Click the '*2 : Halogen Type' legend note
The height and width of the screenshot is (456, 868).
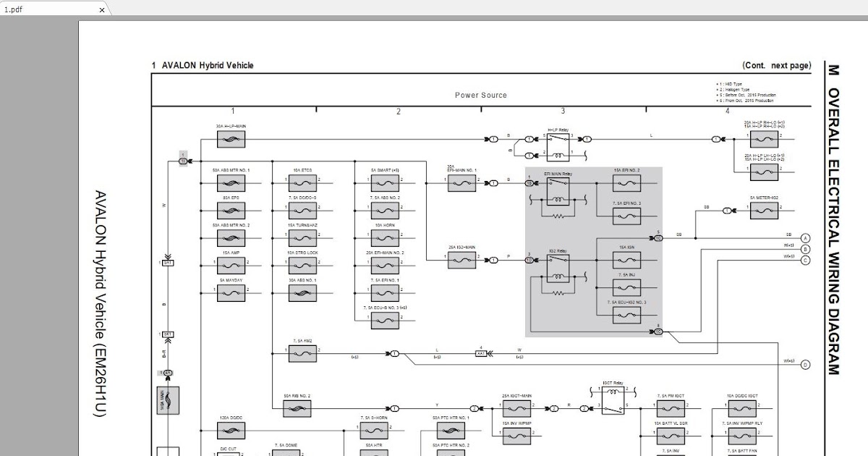(734, 90)
